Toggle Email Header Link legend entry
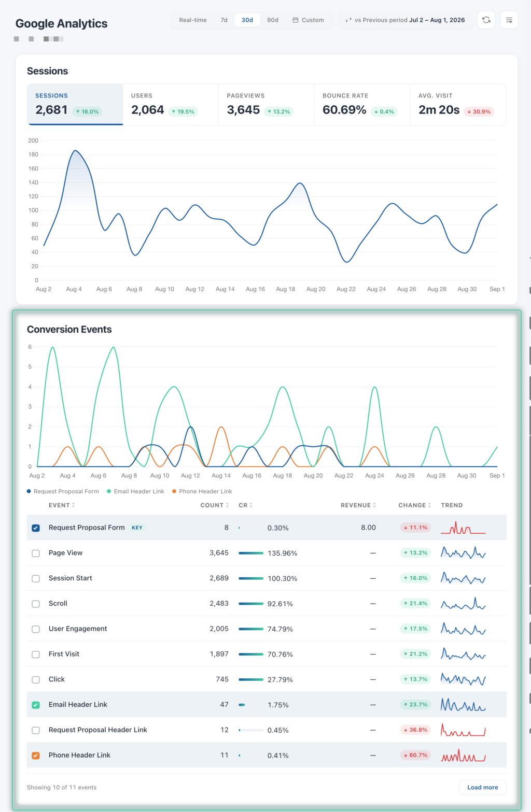Image resolution: width=531 pixels, height=812 pixels. tap(135, 491)
